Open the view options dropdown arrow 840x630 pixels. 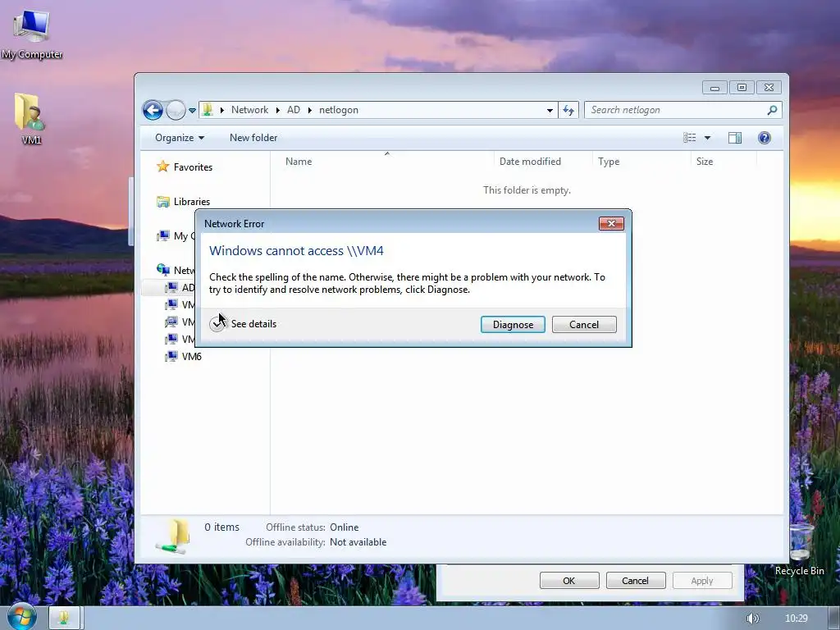707,138
